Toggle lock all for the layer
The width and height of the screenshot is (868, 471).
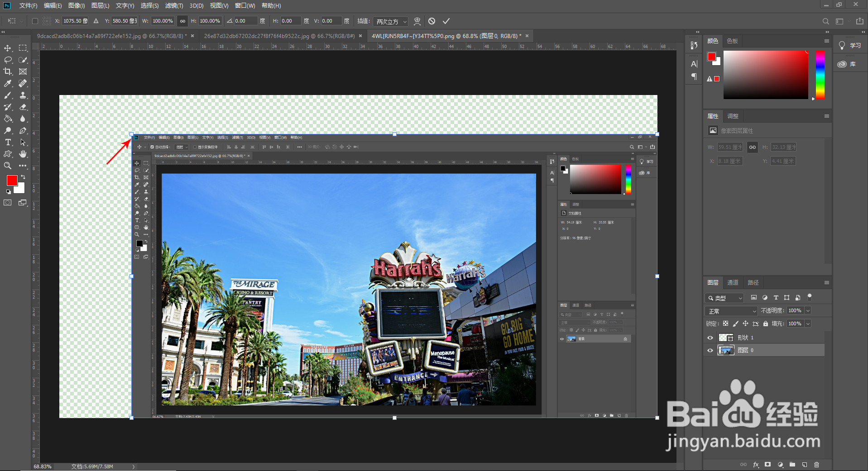[x=766, y=324]
